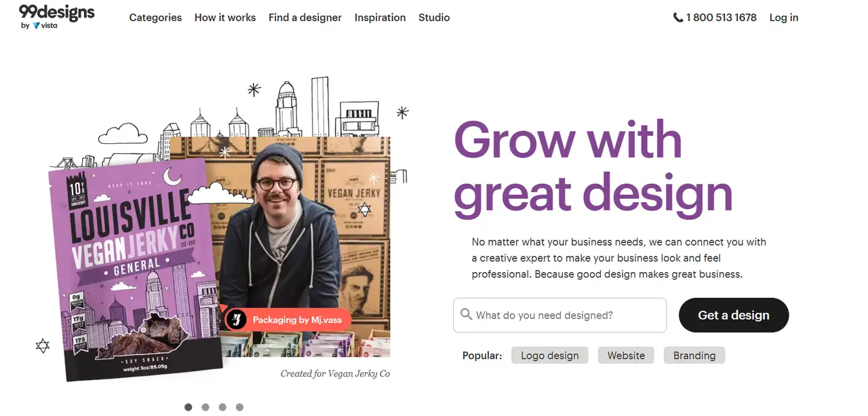Screen dimensions: 868x416
Task: Click Log in
Action: point(784,18)
